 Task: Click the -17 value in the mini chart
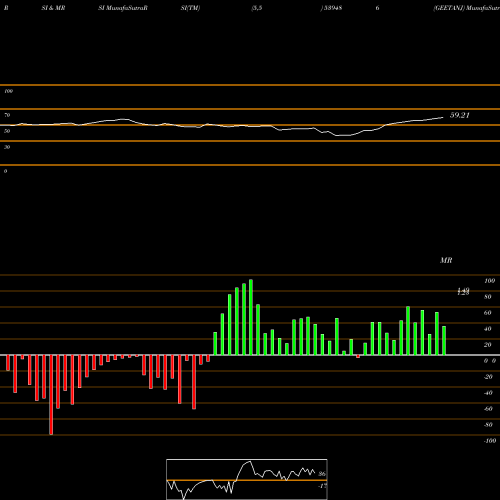pos(322,486)
